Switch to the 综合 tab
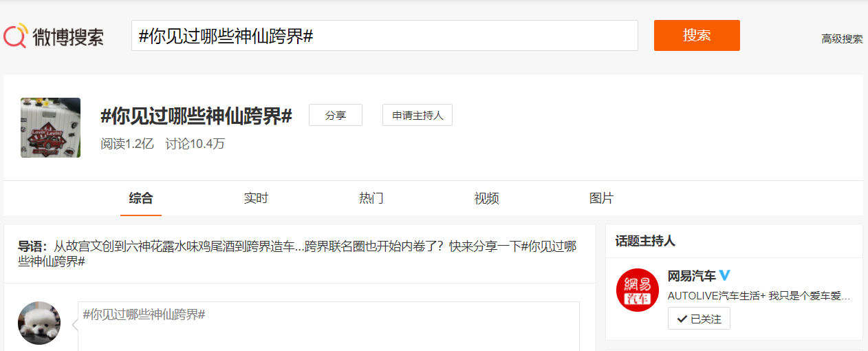 tap(141, 199)
